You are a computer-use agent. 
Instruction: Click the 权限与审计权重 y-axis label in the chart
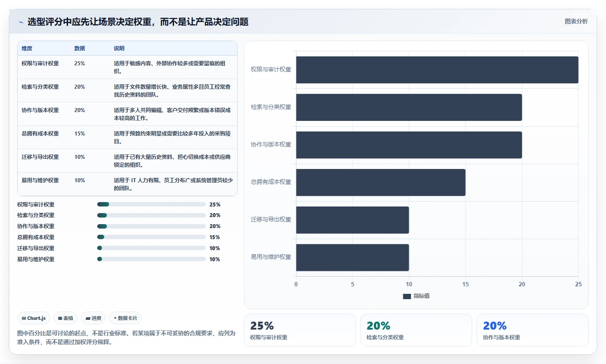271,70
